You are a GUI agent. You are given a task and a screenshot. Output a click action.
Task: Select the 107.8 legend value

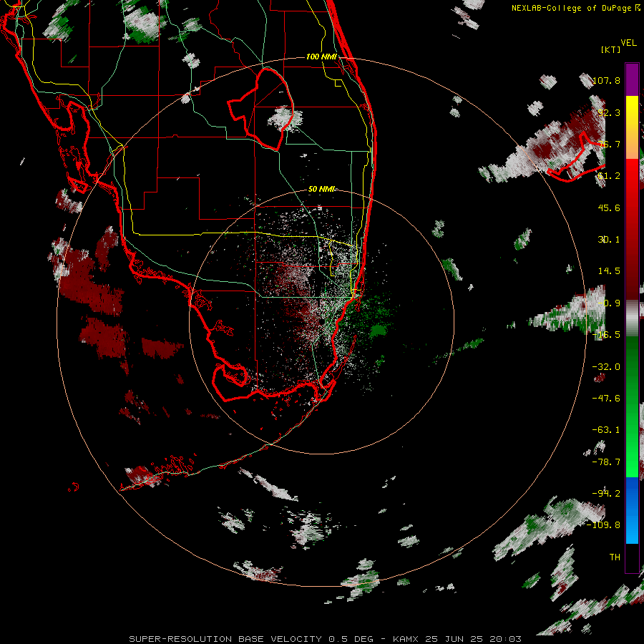point(606,80)
